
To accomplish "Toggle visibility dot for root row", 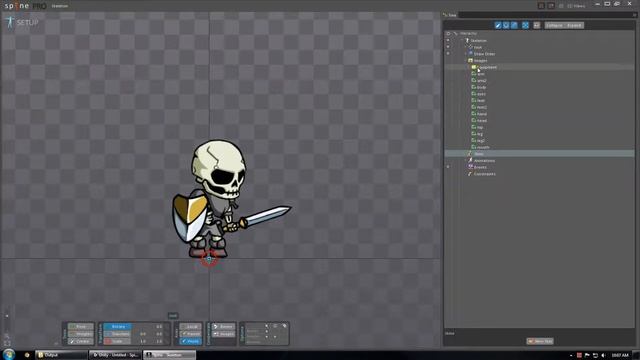I will (x=448, y=47).
